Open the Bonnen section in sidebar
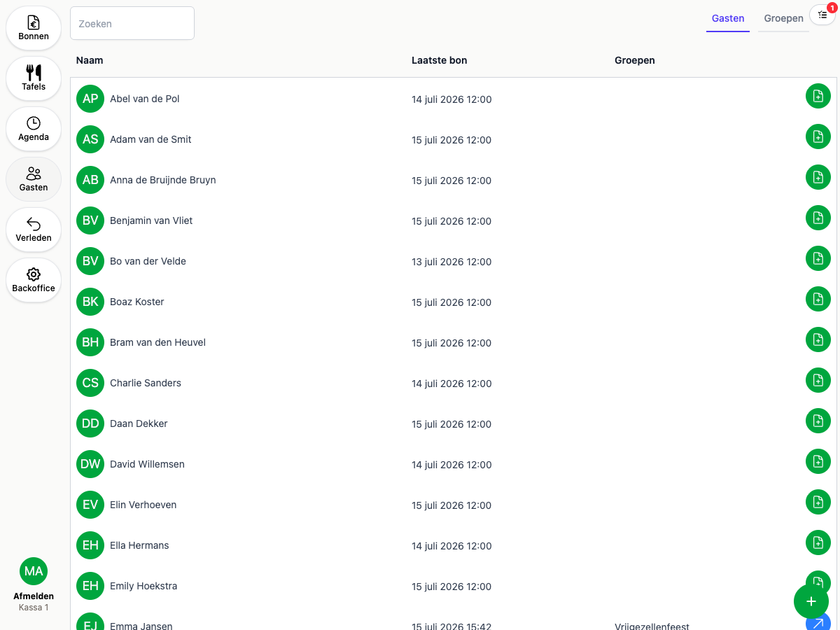The image size is (840, 630). [34, 28]
